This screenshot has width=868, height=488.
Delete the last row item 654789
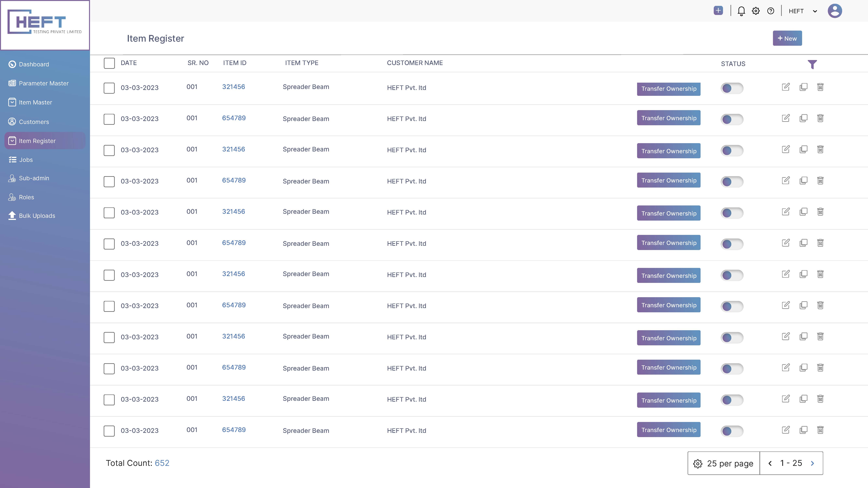[x=820, y=430]
